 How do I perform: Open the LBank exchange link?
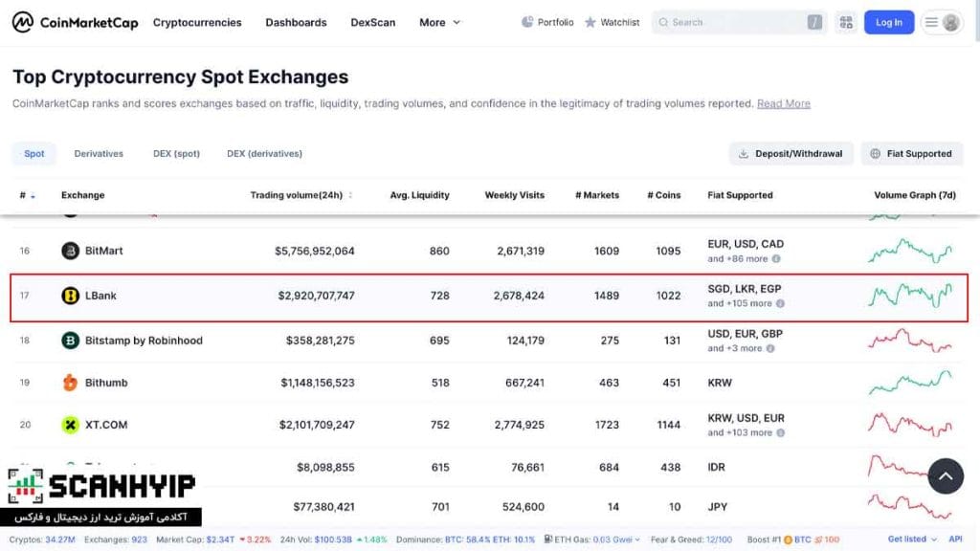click(x=100, y=296)
